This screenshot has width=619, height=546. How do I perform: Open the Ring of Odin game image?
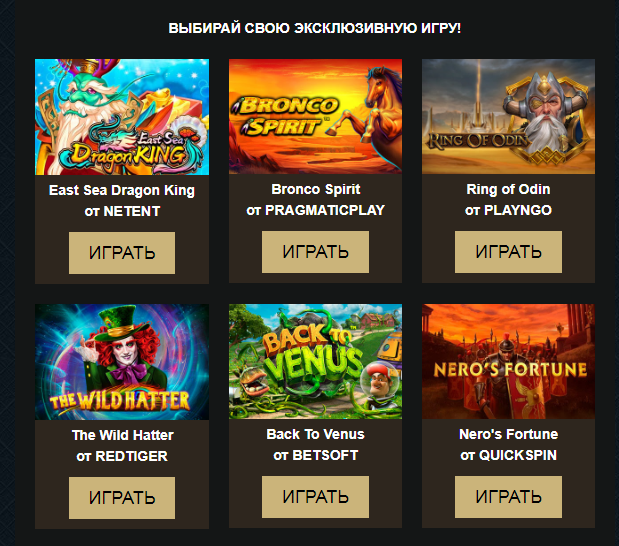click(x=508, y=116)
